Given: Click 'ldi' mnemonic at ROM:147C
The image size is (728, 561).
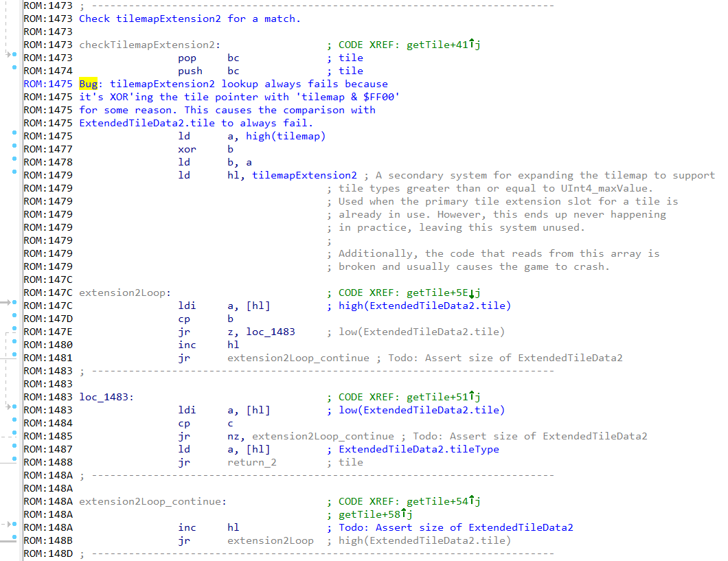Looking at the screenshot, I should (187, 306).
